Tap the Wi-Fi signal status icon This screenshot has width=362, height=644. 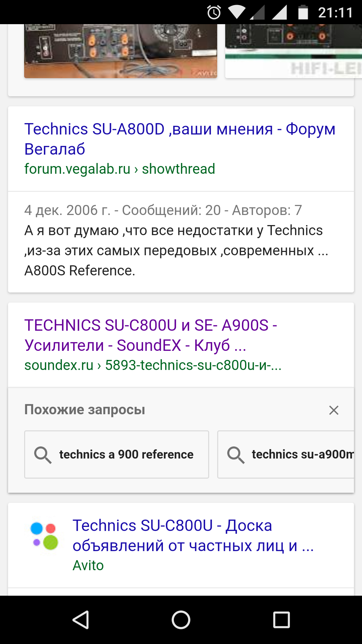point(237,12)
